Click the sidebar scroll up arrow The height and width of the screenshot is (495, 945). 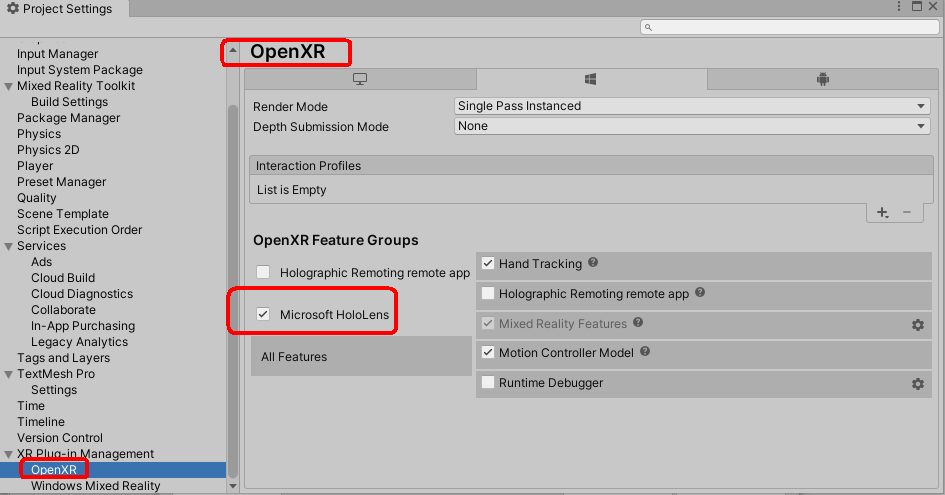[233, 51]
